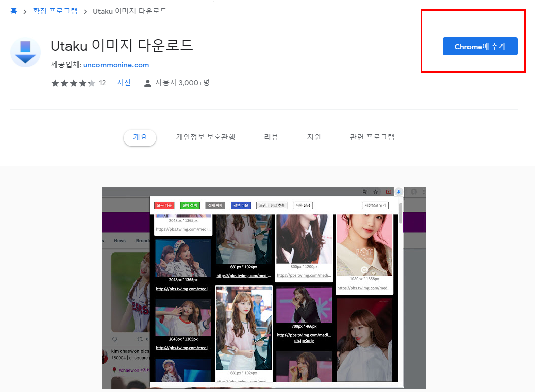Click the rating count 12
Image resolution: width=535 pixels, height=392 pixels.
(103, 83)
